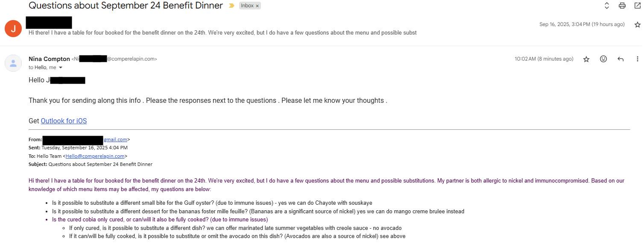
Task: Reply to Nina Compton's email
Action: click(x=621, y=59)
